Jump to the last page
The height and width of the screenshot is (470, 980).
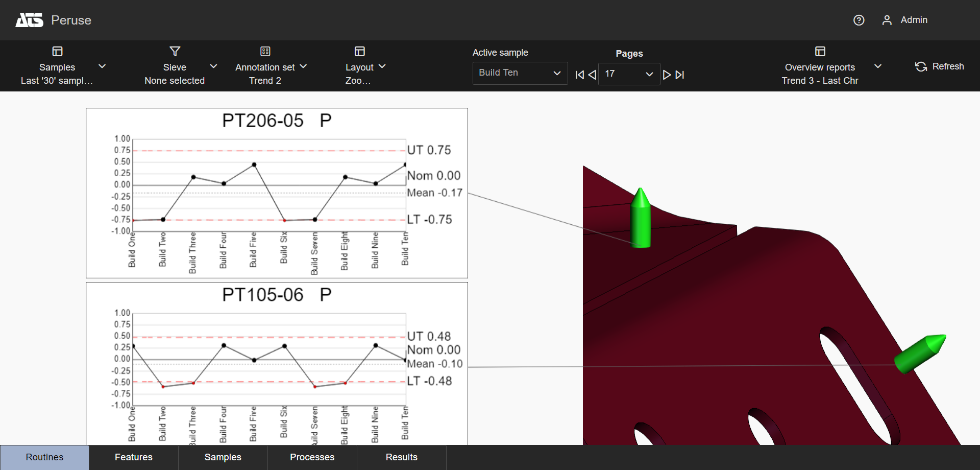[x=680, y=75]
